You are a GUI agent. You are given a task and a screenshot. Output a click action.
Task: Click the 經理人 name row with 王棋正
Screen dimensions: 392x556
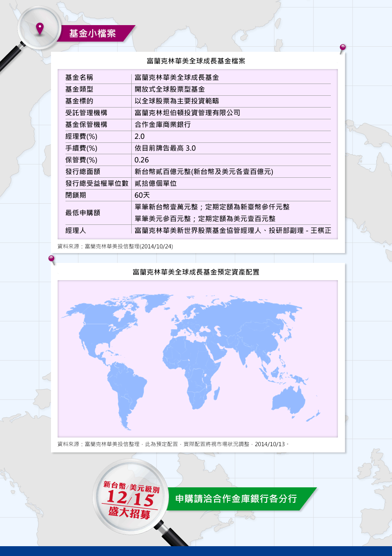[x=232, y=231]
